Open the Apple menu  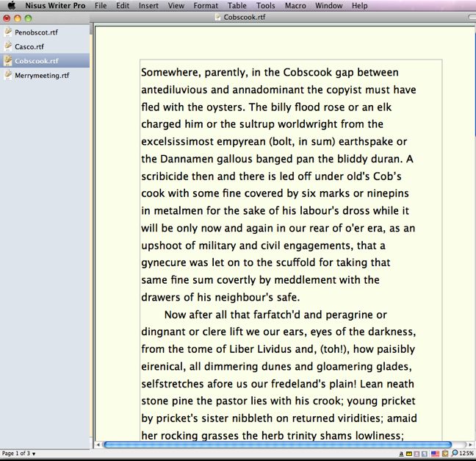tap(11, 6)
